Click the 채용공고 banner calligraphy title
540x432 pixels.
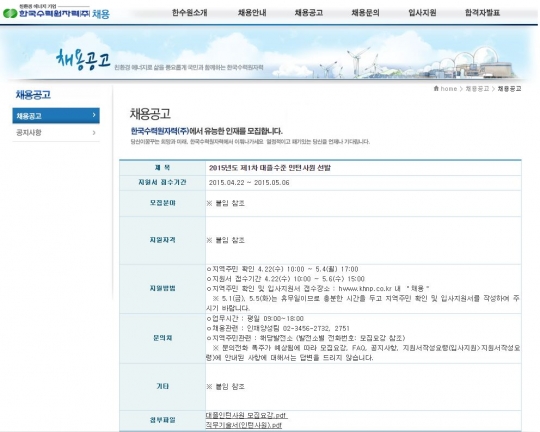[x=83, y=59]
